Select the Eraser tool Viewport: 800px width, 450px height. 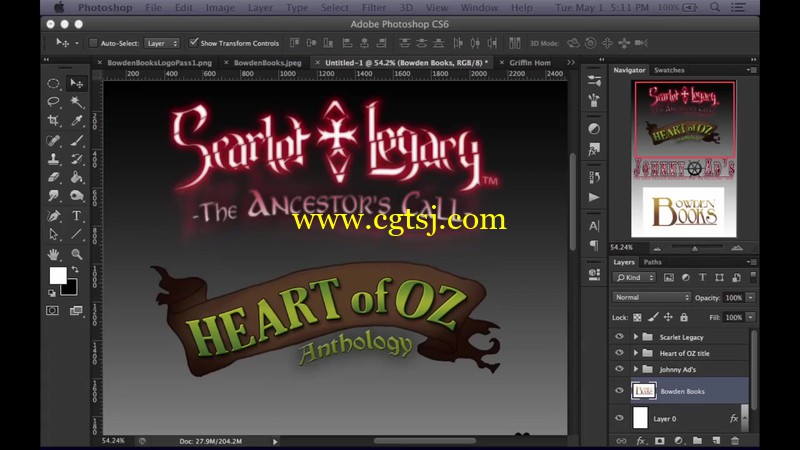click(53, 177)
